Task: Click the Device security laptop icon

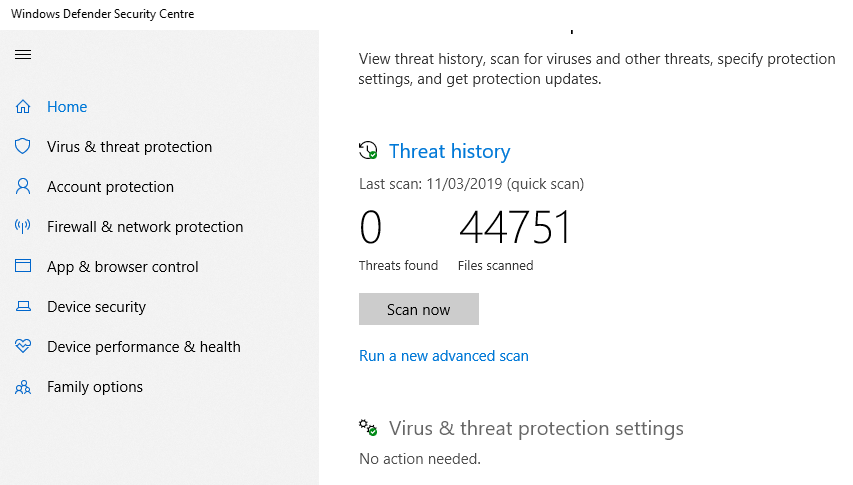Action: coord(23,307)
